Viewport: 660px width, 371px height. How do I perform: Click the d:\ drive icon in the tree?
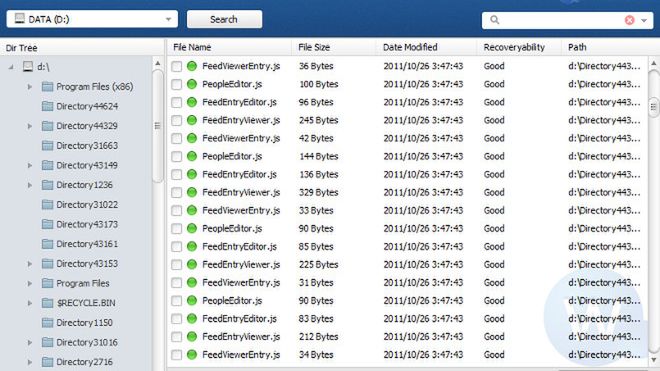click(28, 67)
